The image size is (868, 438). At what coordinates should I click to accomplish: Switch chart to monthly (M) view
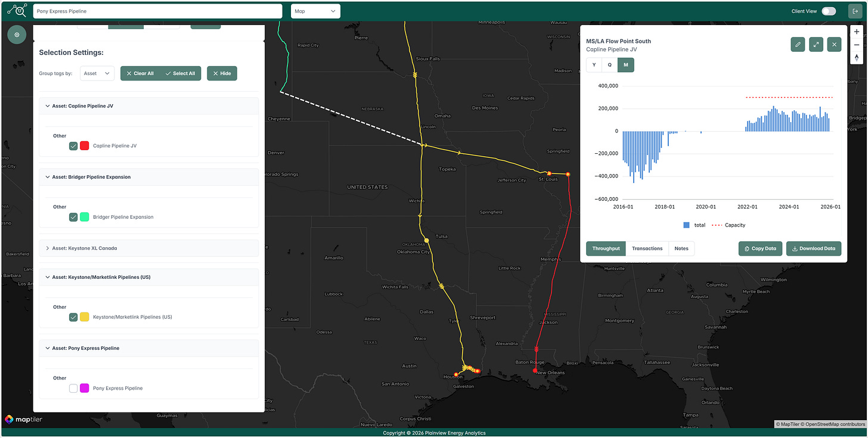tap(626, 65)
